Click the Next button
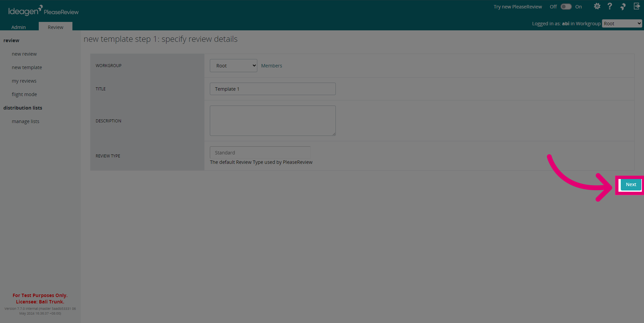The height and width of the screenshot is (323, 644). point(631,184)
